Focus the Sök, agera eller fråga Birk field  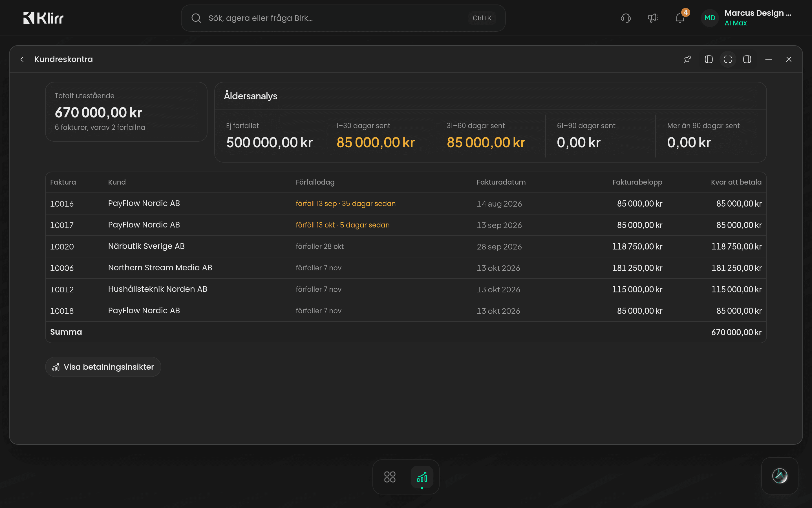pos(343,18)
